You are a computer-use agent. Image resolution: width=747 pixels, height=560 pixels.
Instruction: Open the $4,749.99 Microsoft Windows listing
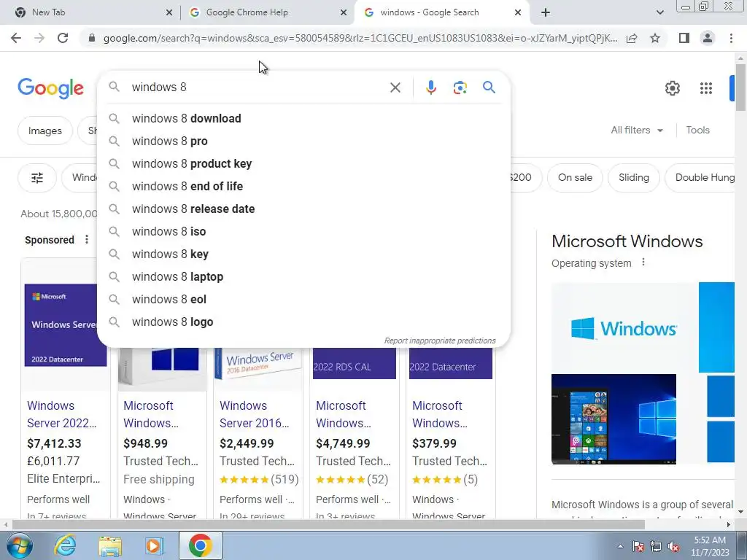[x=344, y=414]
